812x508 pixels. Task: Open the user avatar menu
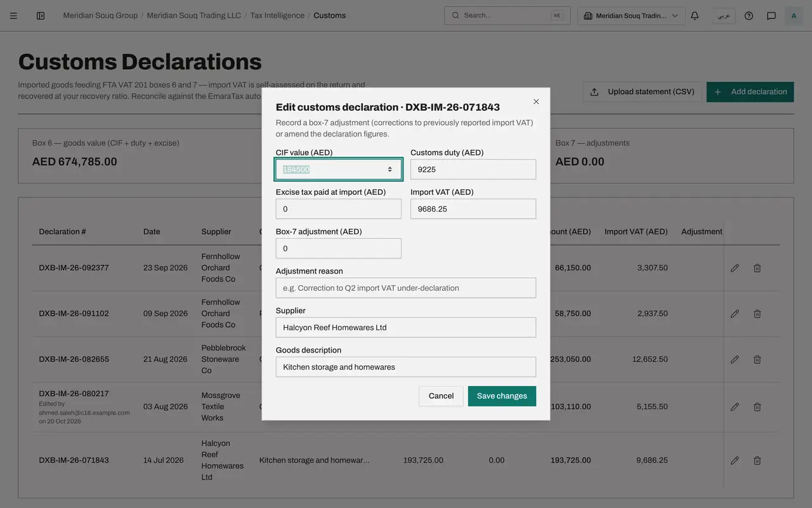click(794, 16)
